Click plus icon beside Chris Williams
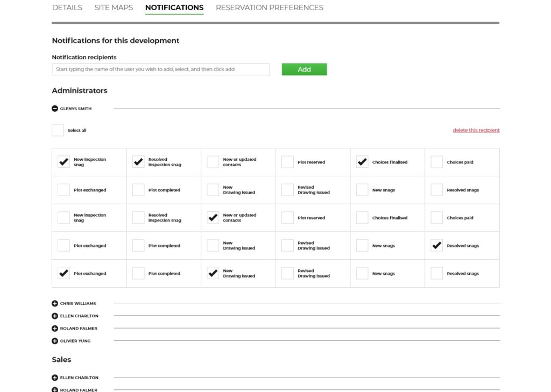The width and height of the screenshot is (551, 392). click(55, 304)
